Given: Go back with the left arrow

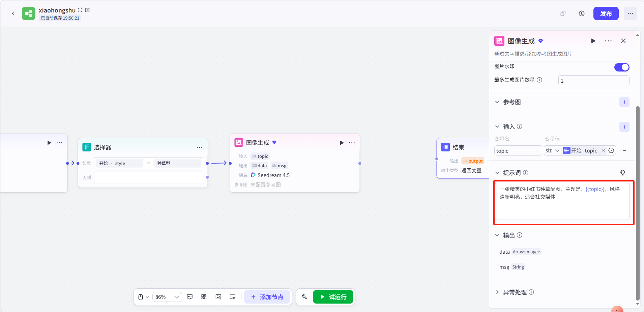Looking at the screenshot, I should [13, 13].
